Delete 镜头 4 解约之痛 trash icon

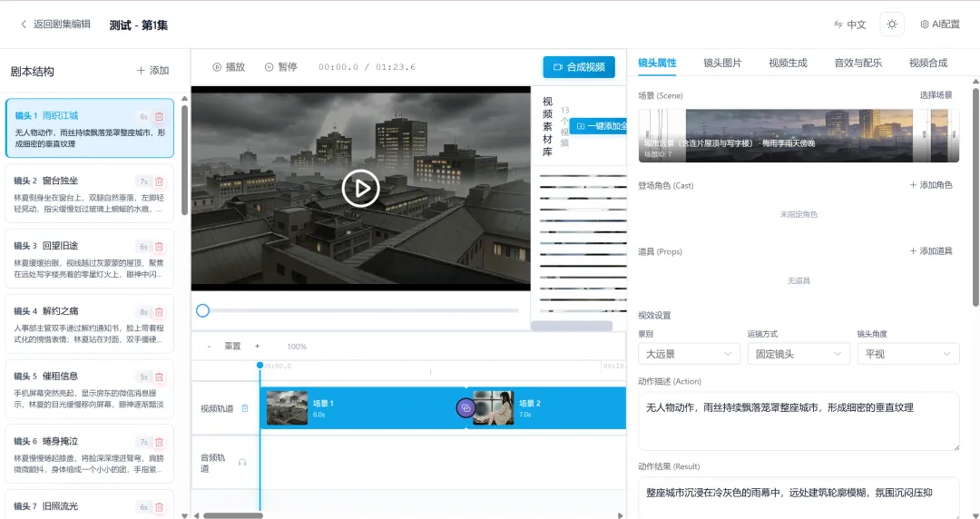coord(160,311)
